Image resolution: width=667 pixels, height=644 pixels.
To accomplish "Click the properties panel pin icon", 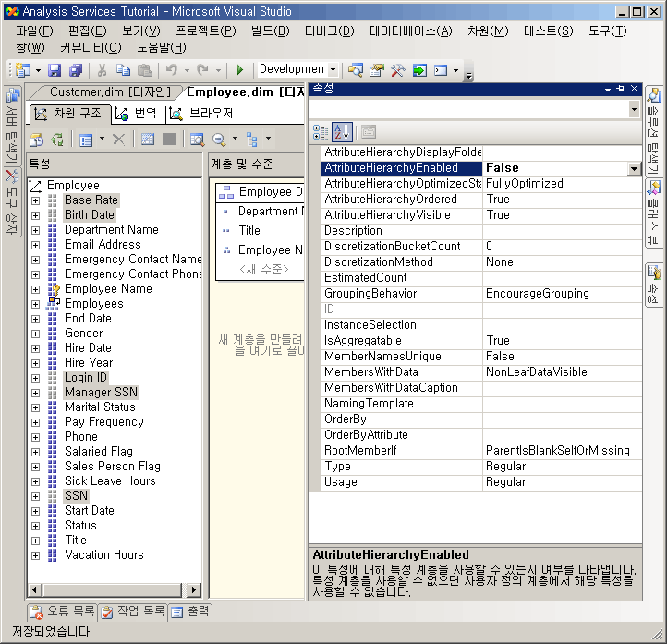I will [620, 89].
